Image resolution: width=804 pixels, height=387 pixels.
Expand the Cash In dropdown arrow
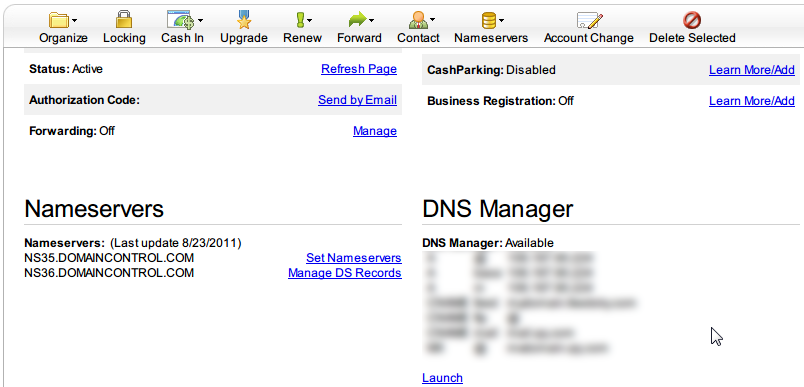click(x=200, y=21)
